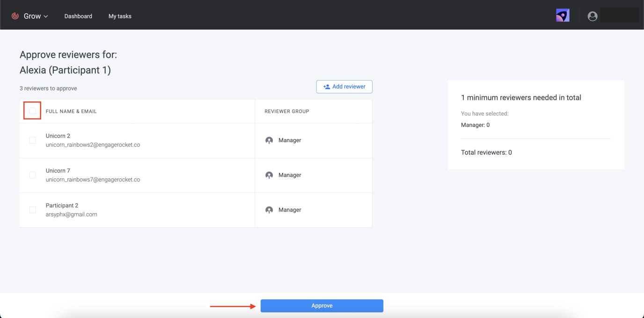Click Manager group icon for Unicorn 7
The width and height of the screenshot is (644, 318).
coord(269,175)
